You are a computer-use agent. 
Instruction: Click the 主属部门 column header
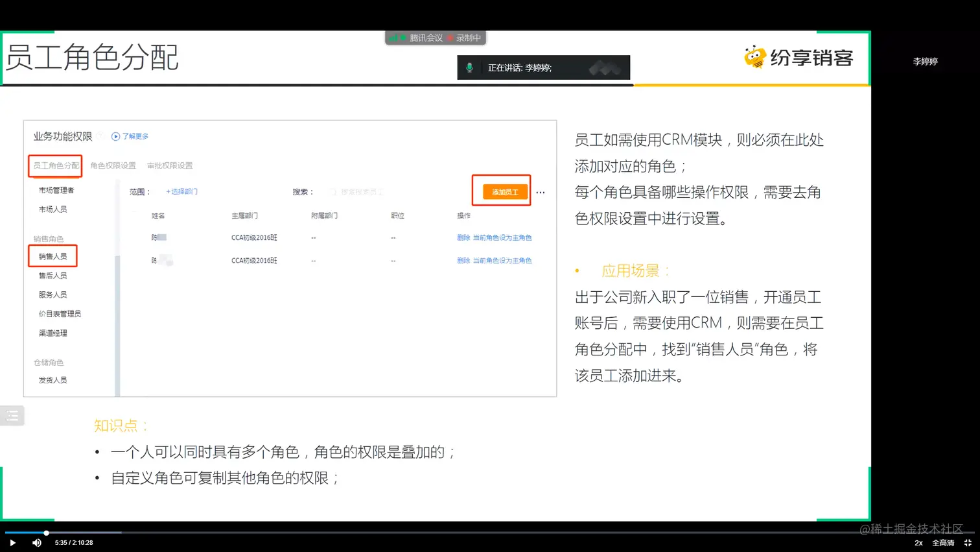tap(244, 216)
